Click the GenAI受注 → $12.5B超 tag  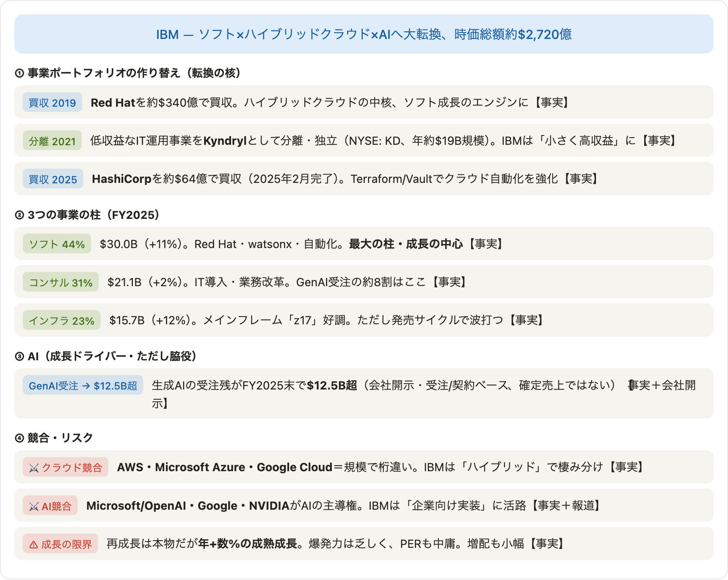click(83, 386)
